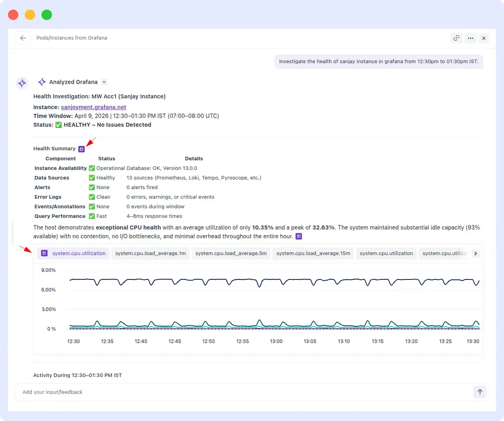This screenshot has width=504, height=421.
Task: Click green checkmark in Events/Annotations row
Action: (x=92, y=207)
